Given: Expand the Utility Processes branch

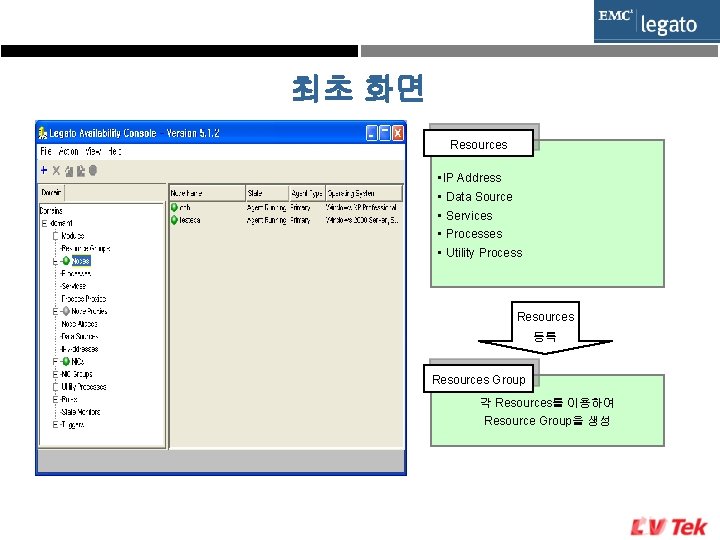Looking at the screenshot, I should tap(56, 387).
